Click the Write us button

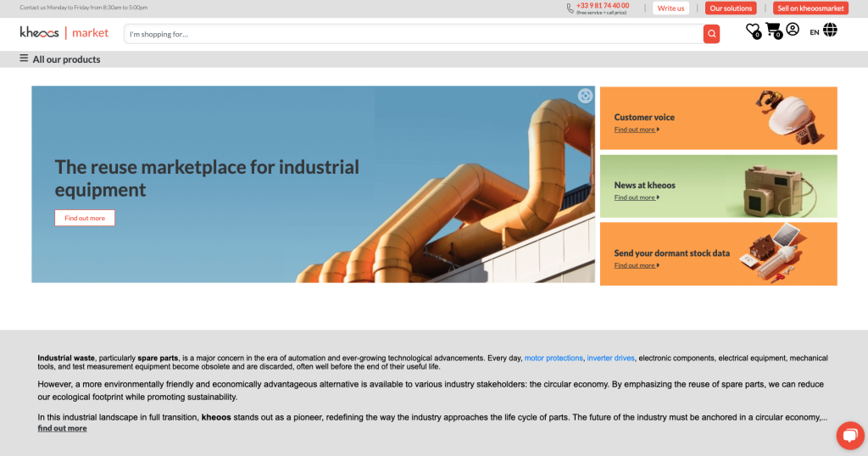671,8
